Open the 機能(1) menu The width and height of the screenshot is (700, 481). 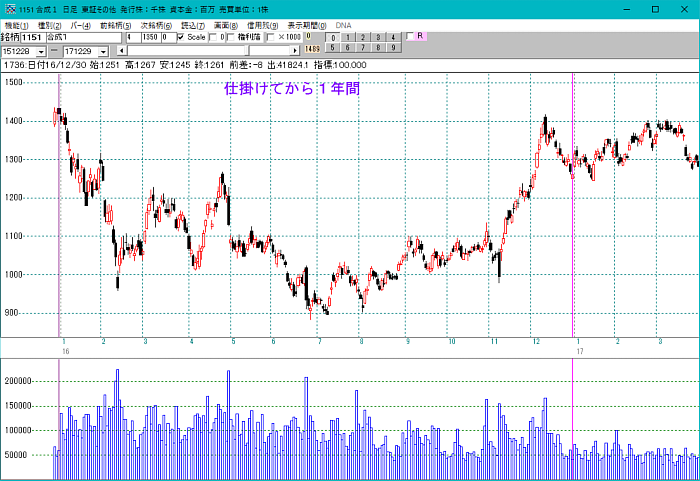point(17,24)
